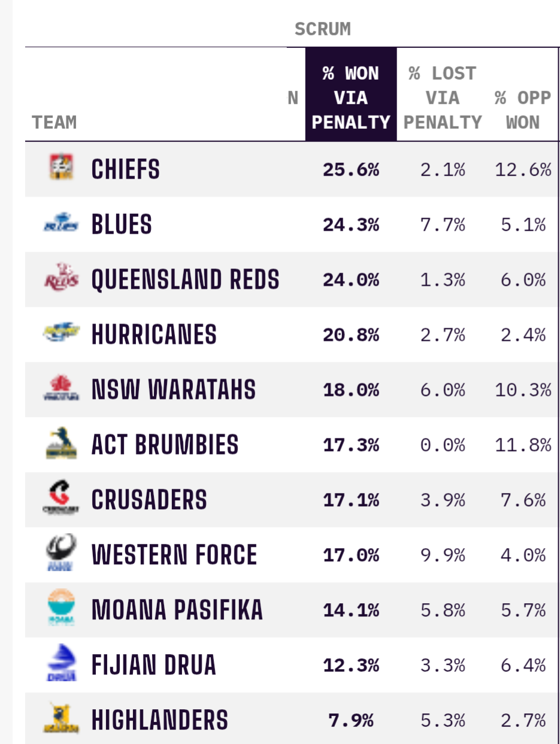Click the Chiefs team logo
The width and height of the screenshot is (560, 744).
click(x=61, y=167)
